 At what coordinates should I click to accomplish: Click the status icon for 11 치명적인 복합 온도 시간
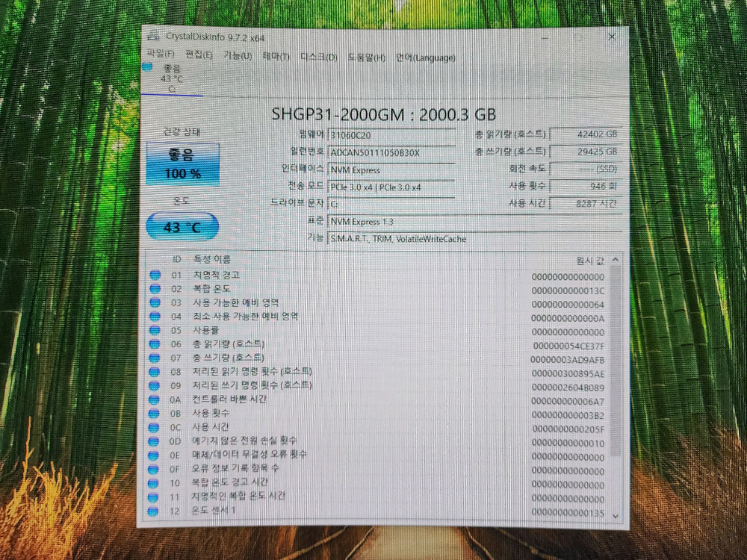point(152,497)
